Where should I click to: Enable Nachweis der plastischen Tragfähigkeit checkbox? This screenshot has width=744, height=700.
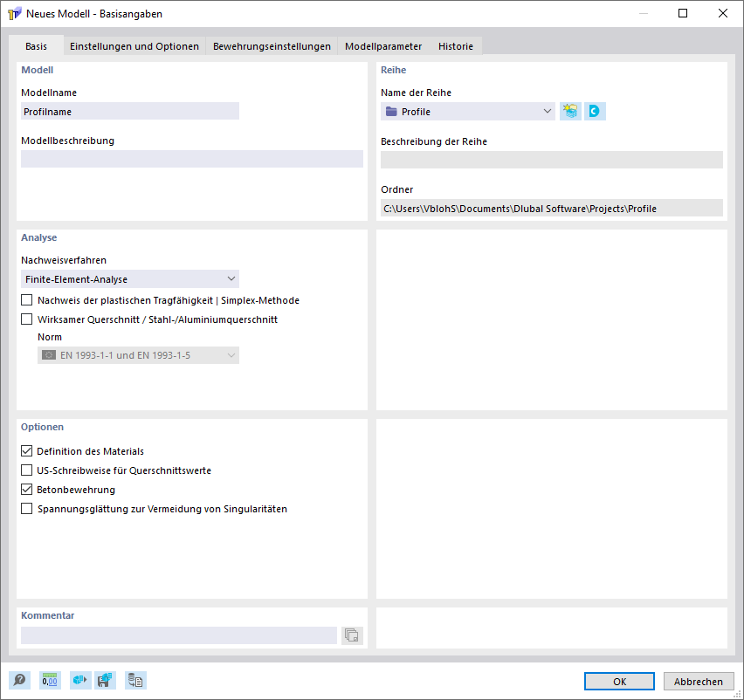coord(26,299)
